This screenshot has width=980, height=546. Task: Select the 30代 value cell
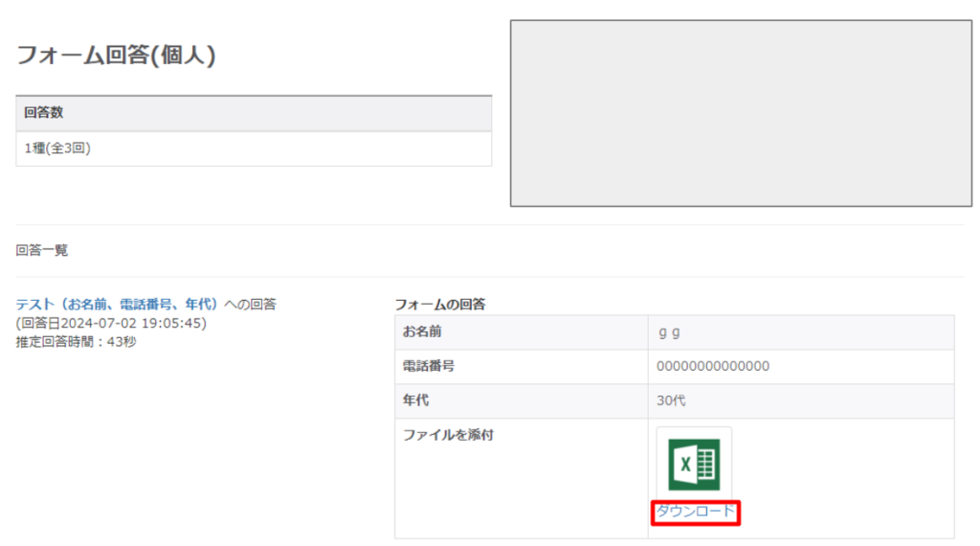coord(801,401)
